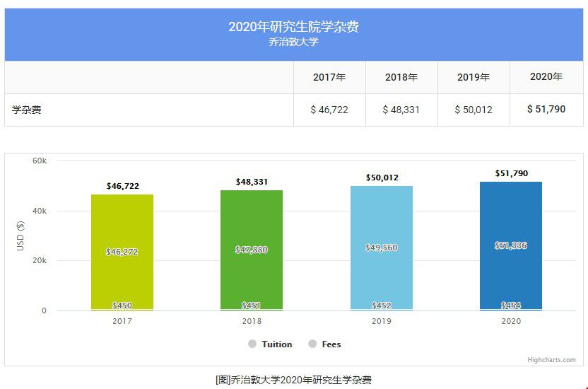Click the 2017 bar in chart

coord(122,252)
